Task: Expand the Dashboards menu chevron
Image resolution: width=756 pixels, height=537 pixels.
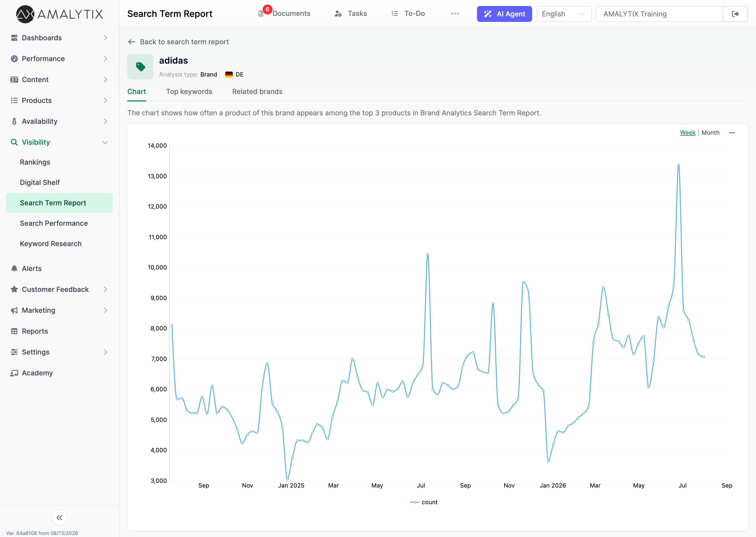Action: [x=105, y=38]
